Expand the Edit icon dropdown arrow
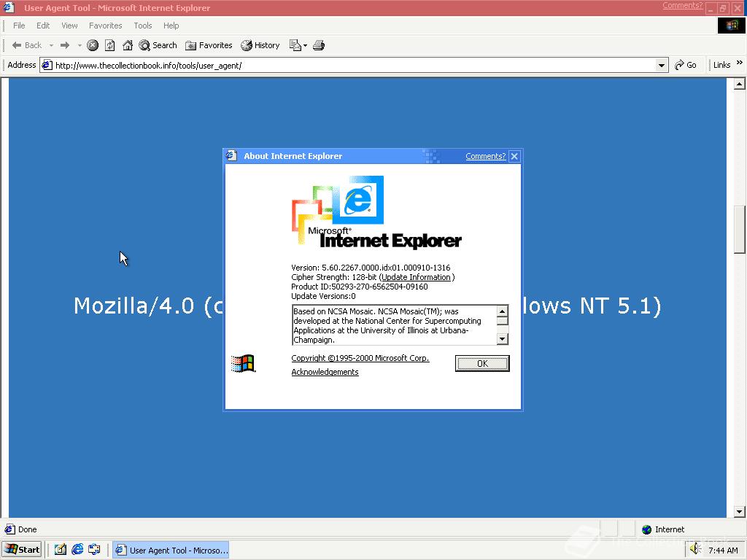The width and height of the screenshot is (747, 560). (x=306, y=45)
